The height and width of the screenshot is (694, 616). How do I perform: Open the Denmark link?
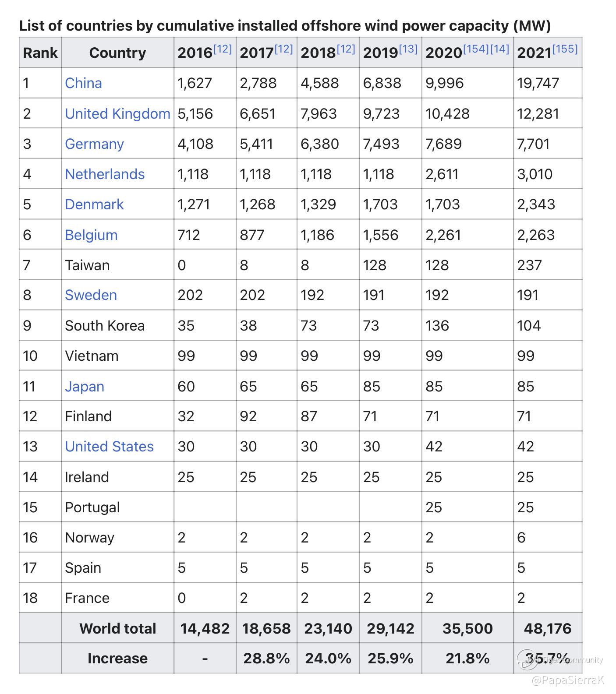(x=94, y=204)
